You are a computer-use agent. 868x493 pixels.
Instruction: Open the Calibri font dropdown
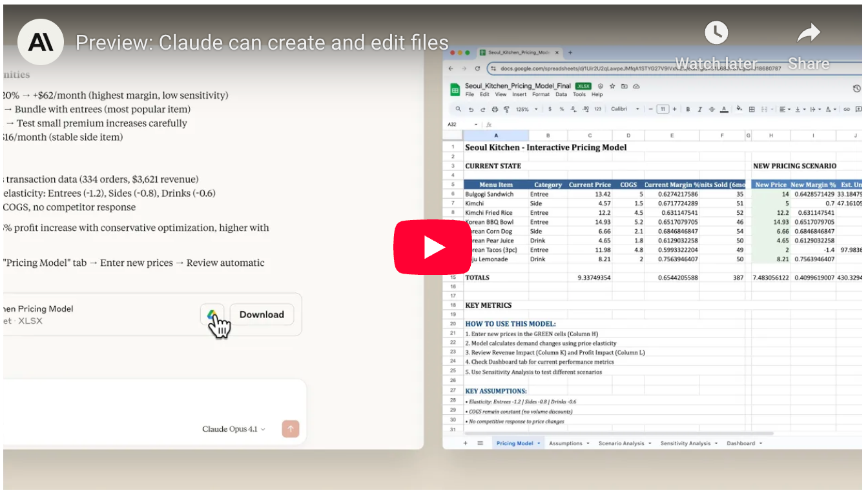[625, 109]
